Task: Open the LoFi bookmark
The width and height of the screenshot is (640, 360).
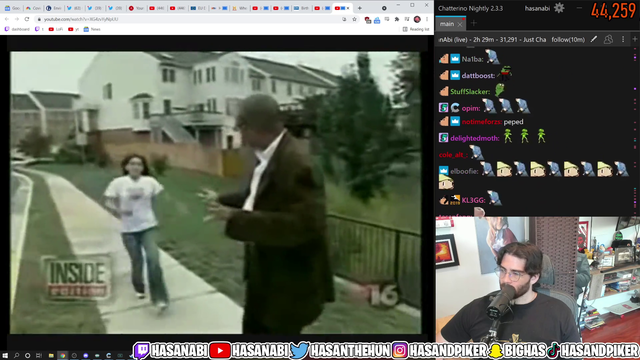Action: 56,29
